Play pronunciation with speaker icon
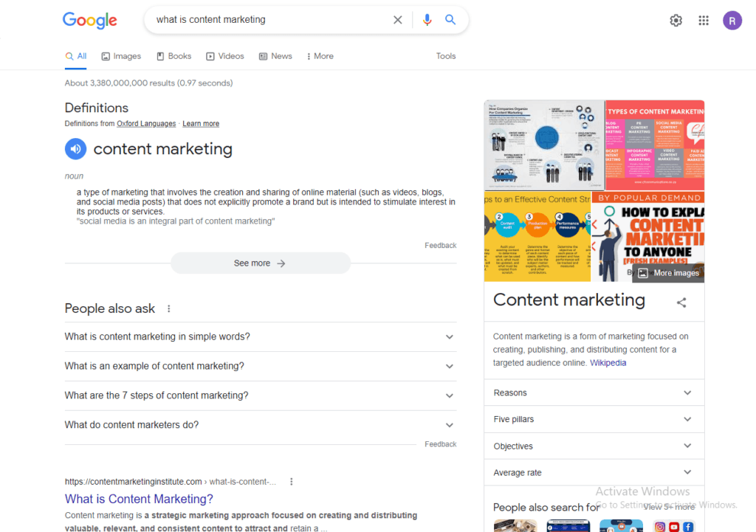 click(x=75, y=149)
